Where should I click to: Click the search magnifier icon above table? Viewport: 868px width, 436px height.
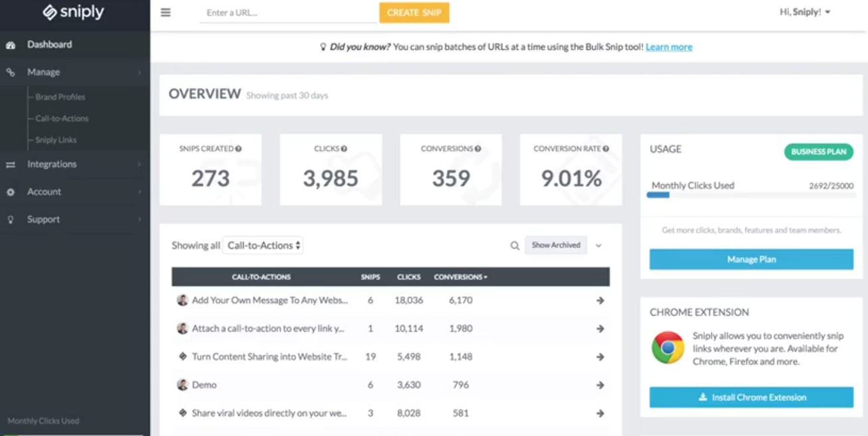[x=515, y=245]
